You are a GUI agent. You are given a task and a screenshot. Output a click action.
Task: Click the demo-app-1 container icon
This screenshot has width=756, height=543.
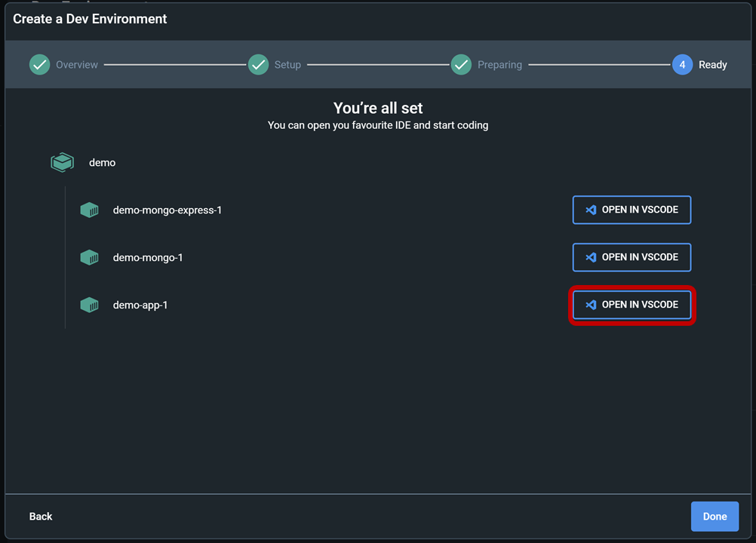pos(89,305)
